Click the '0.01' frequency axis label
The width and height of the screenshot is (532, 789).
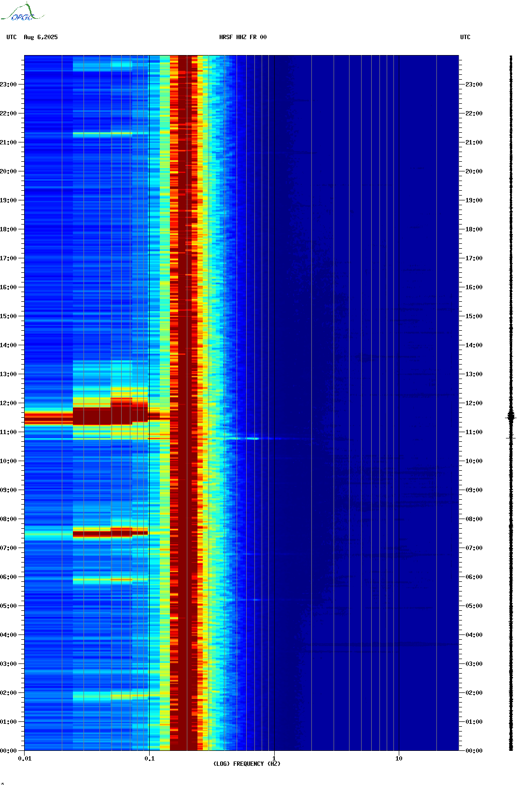[x=25, y=759]
